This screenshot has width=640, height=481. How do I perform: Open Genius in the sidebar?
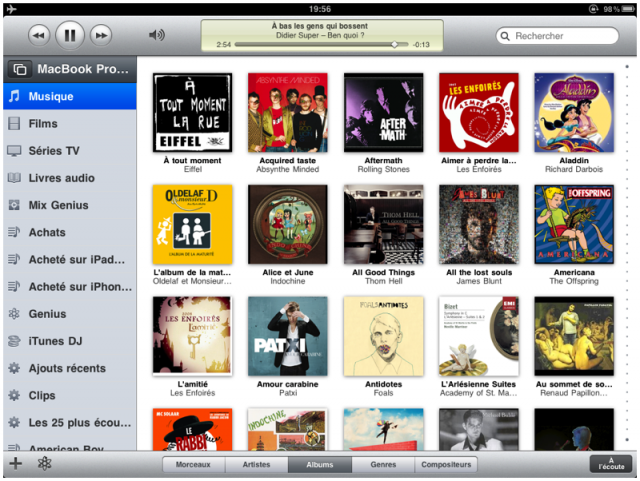pos(70,314)
